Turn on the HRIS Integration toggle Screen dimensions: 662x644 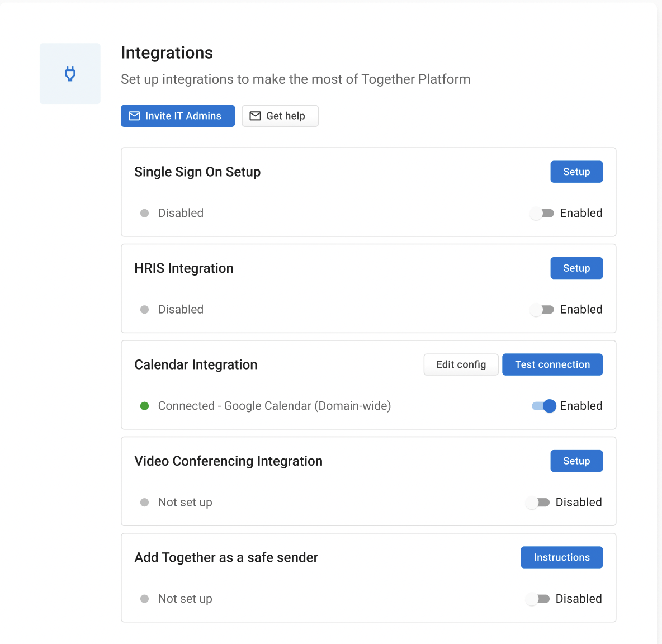[542, 309]
